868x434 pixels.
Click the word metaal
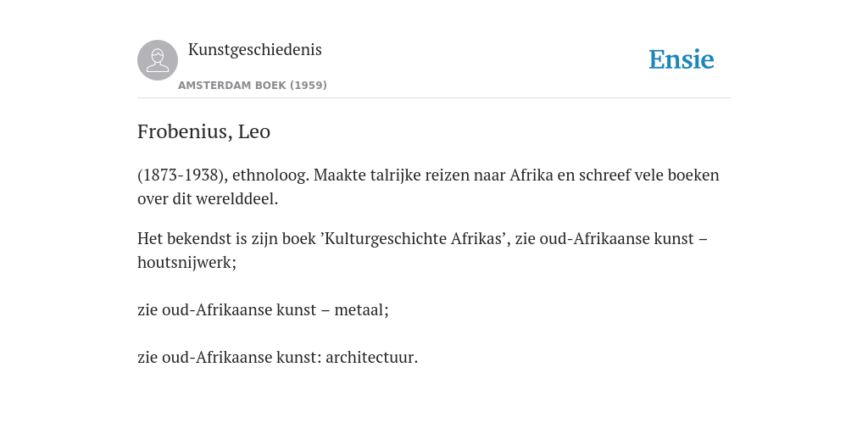pos(361,310)
